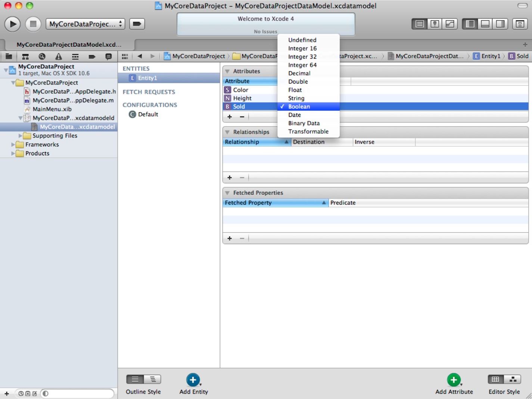
Task: Choose Undefined from the type menu
Action: [x=308, y=40]
